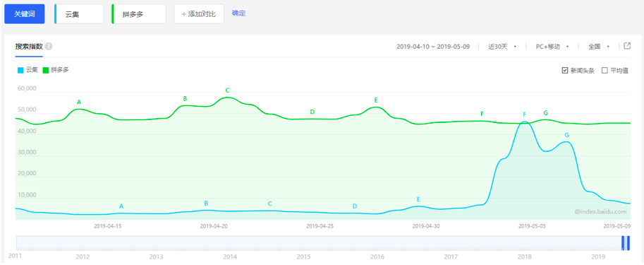The height and width of the screenshot is (265, 644).
Task: Click blue news marker A on 云集 line
Action: [x=121, y=206]
